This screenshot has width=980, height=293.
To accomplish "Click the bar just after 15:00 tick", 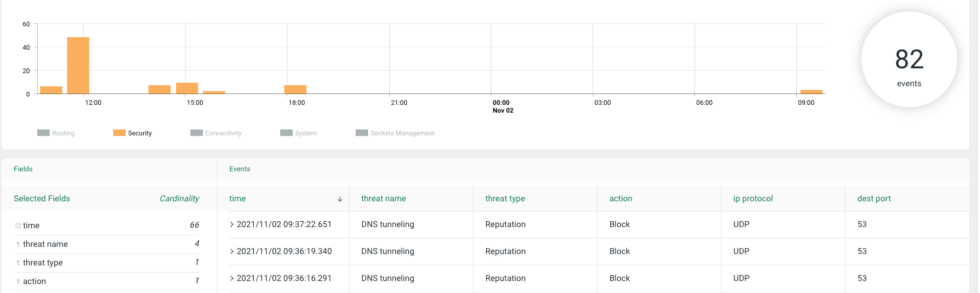I will pyautogui.click(x=214, y=92).
